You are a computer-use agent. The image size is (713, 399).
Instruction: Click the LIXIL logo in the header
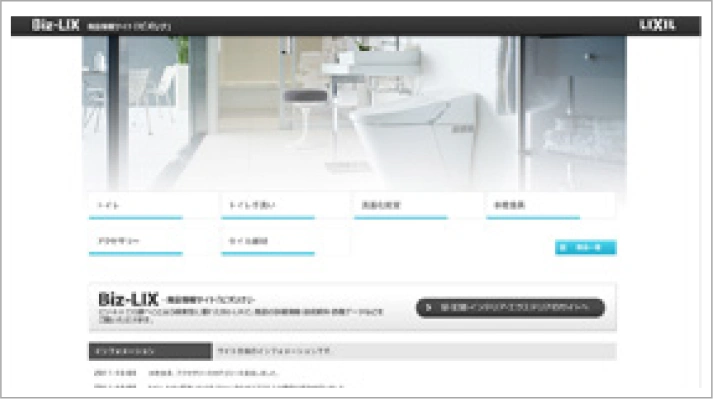pos(657,25)
